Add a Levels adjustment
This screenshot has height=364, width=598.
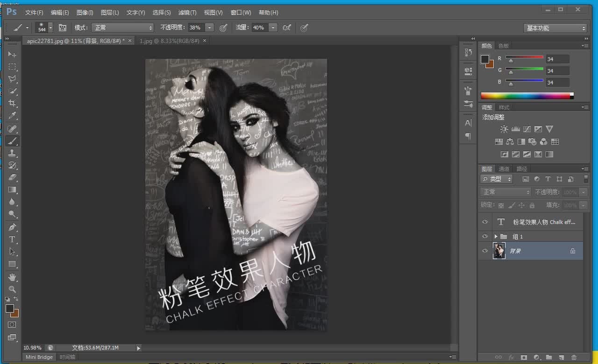point(516,129)
